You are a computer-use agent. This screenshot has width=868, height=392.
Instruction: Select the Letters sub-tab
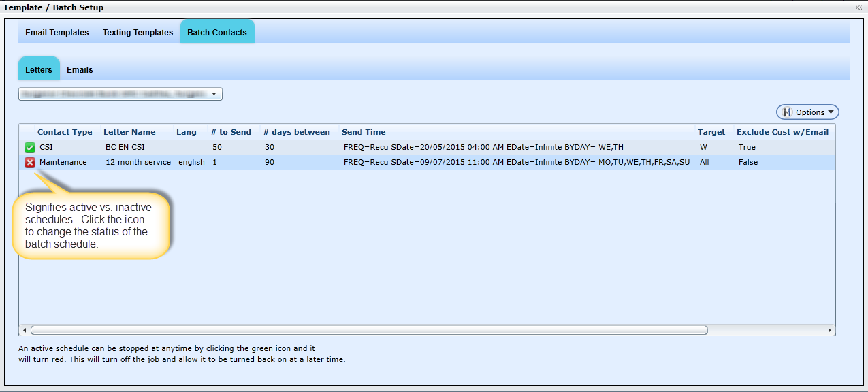click(39, 70)
